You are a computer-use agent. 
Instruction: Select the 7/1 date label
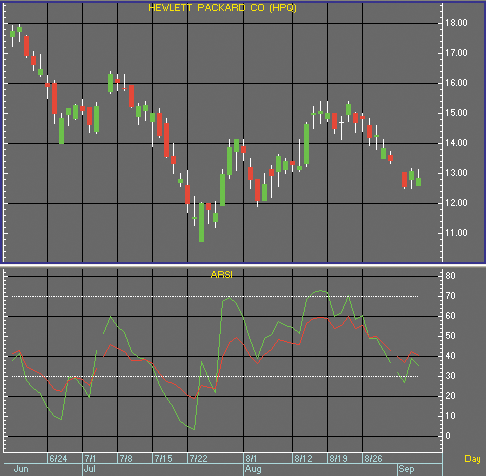point(90,459)
